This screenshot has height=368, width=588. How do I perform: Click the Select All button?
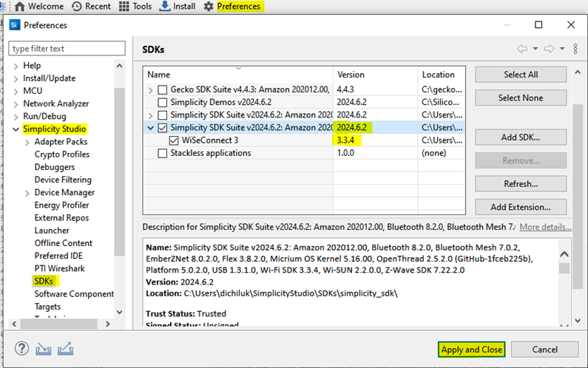pos(521,75)
